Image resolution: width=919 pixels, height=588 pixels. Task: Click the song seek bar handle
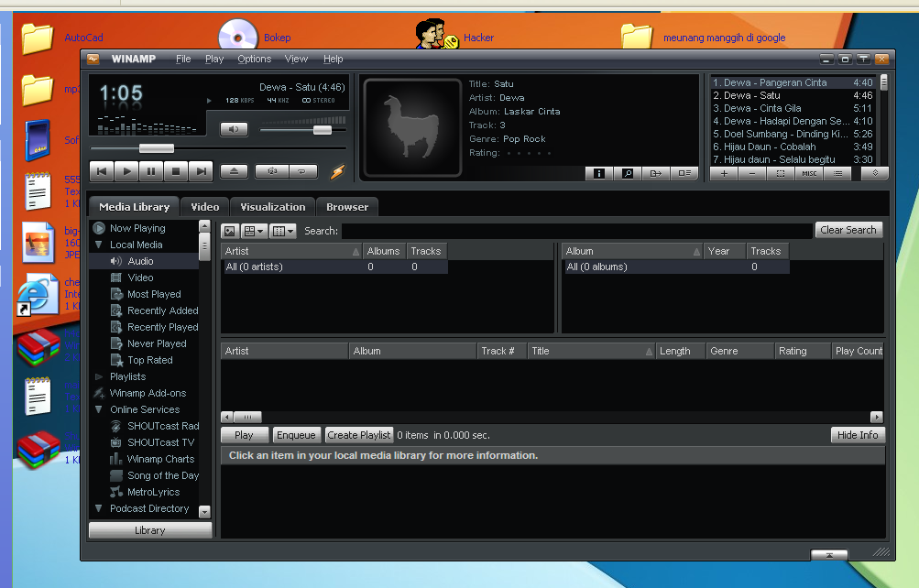[x=157, y=148]
